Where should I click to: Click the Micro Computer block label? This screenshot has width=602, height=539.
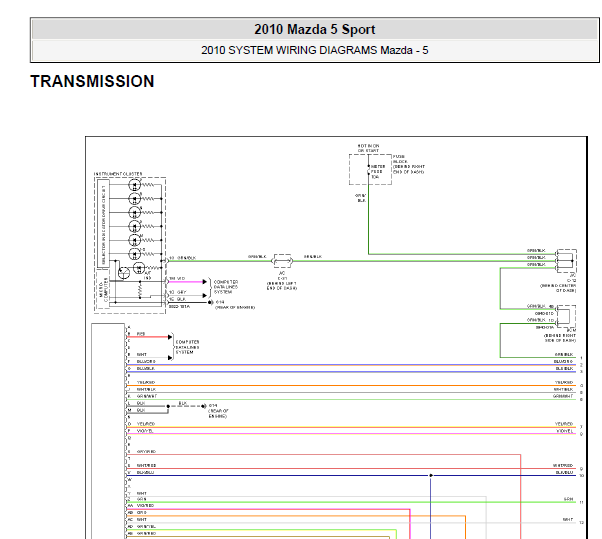(102, 289)
